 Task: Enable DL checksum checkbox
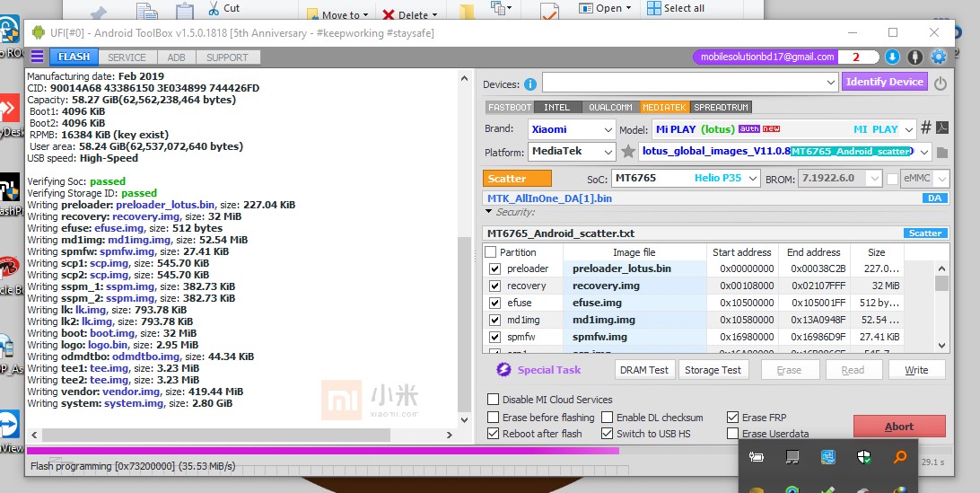[607, 418]
